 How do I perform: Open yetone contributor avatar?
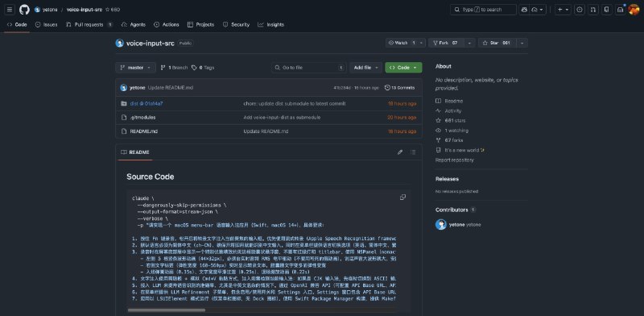click(440, 225)
